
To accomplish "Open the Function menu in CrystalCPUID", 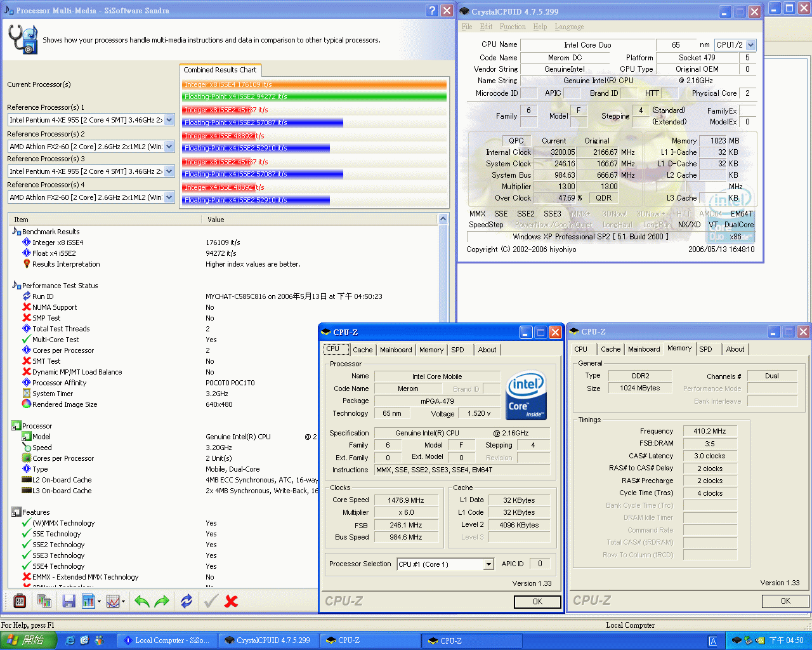I will click(x=513, y=27).
